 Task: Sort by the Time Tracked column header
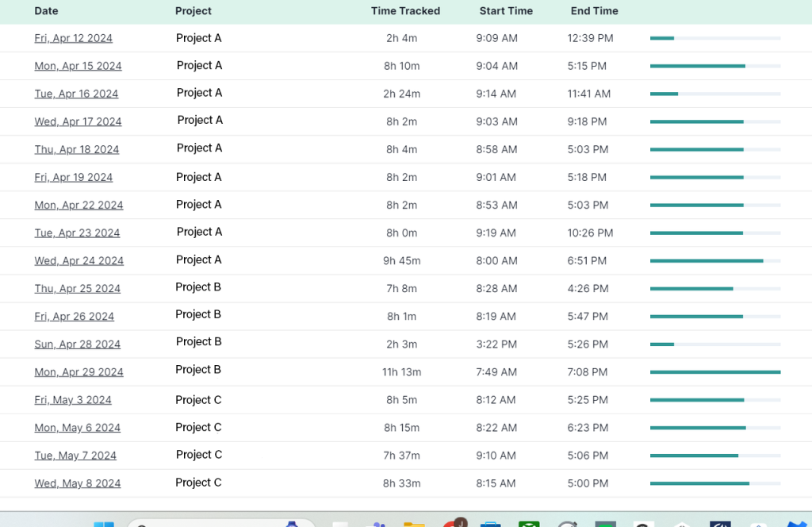pos(405,11)
